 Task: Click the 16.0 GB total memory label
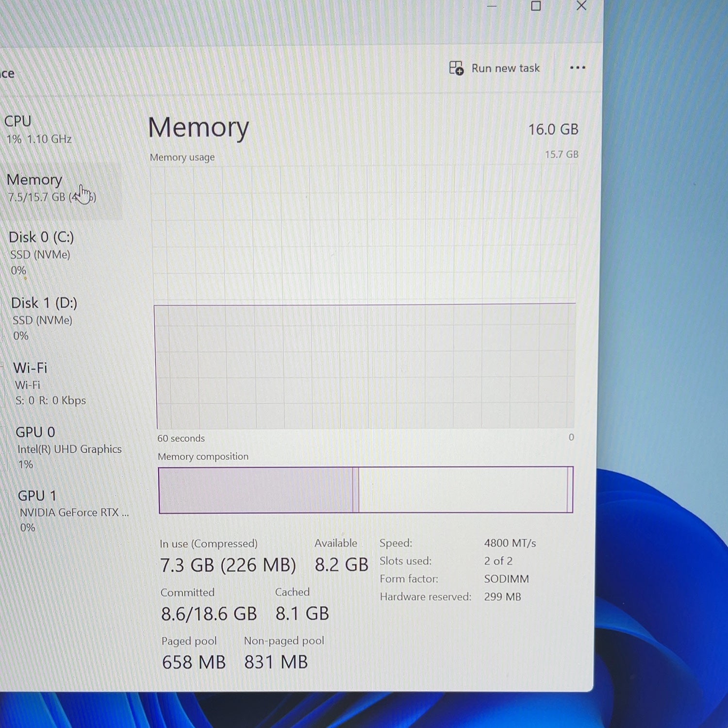tap(553, 130)
